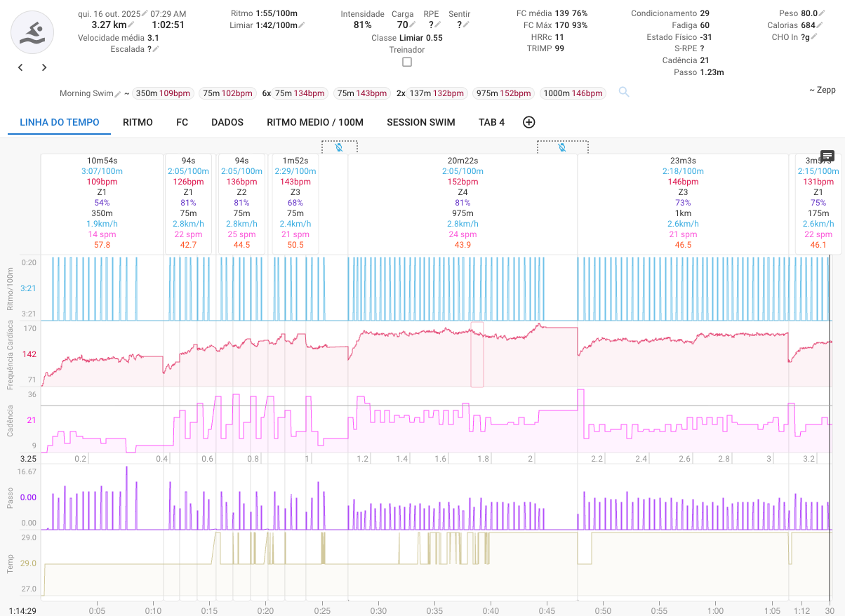Switch to the RITMO tab
Screen dimensions: 845x616
(x=138, y=122)
